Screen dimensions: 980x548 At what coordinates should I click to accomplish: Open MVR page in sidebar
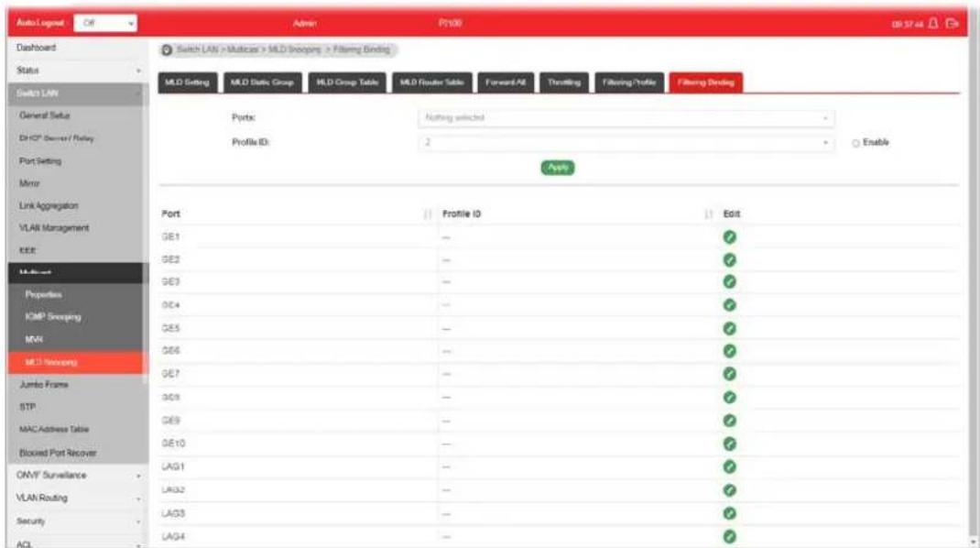pos(34,340)
